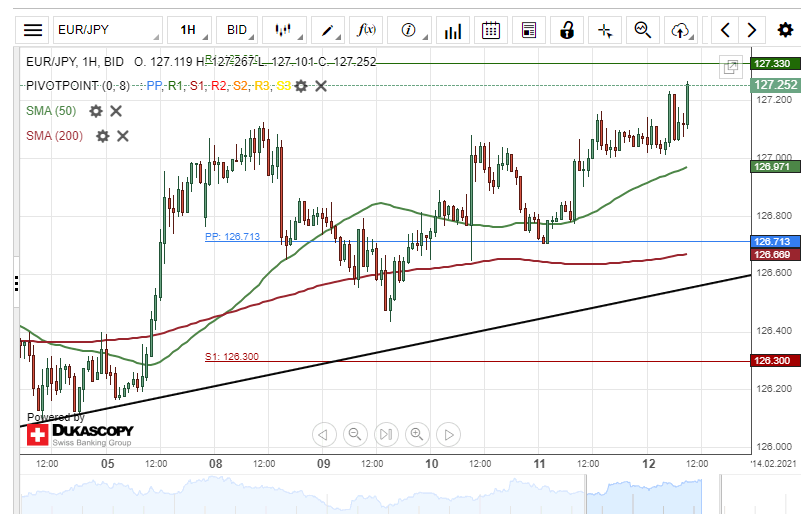Open chart settings gear in toolbar

pyautogui.click(x=785, y=30)
